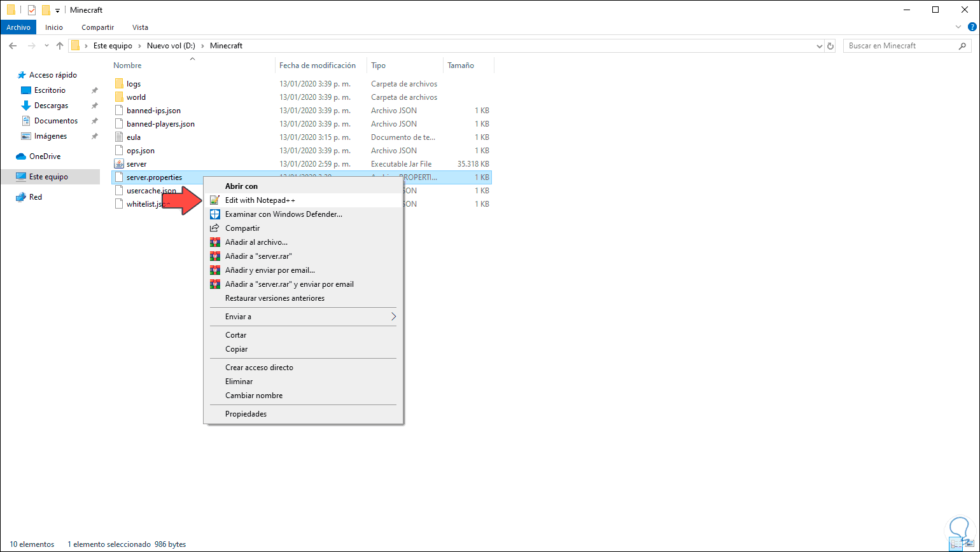
Task: Click the server Jar file icon
Action: point(119,164)
